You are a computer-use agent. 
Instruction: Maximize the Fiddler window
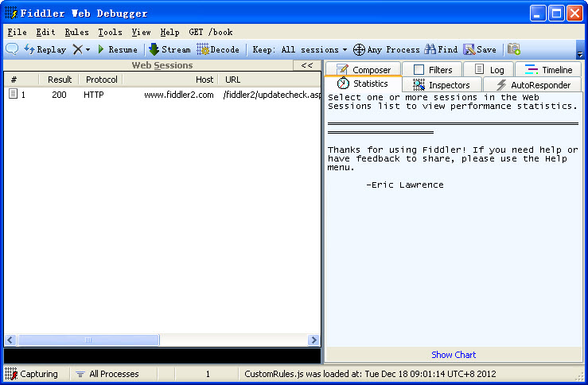click(556, 14)
